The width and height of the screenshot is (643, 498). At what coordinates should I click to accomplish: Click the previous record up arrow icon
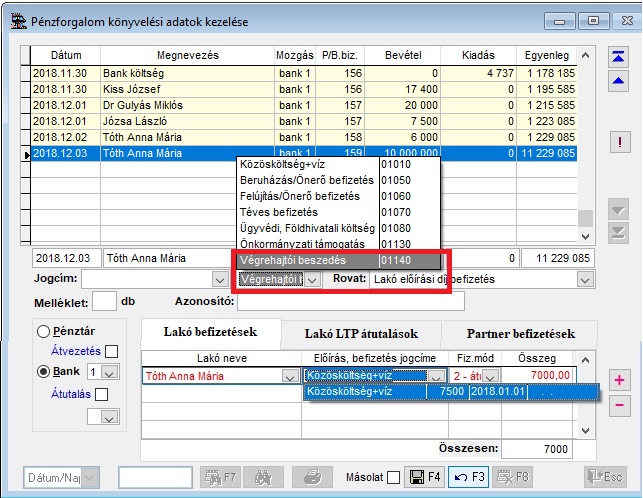[x=619, y=83]
